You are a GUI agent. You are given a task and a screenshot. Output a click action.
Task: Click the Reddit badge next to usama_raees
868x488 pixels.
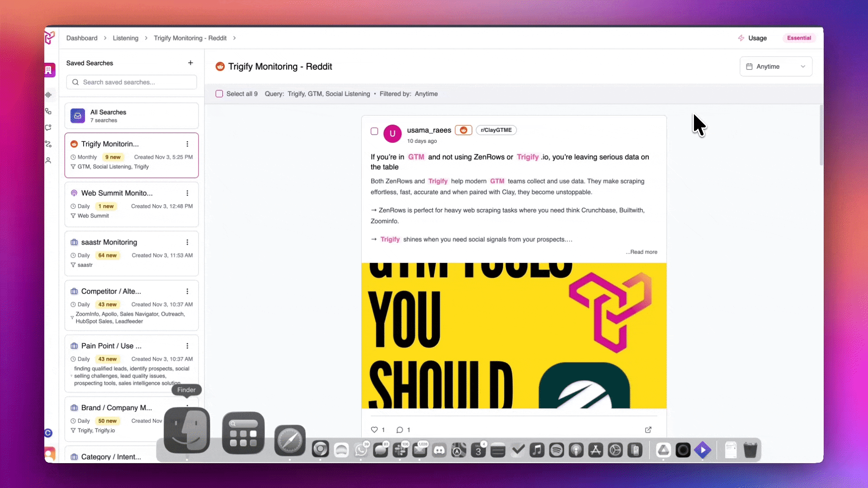click(463, 130)
